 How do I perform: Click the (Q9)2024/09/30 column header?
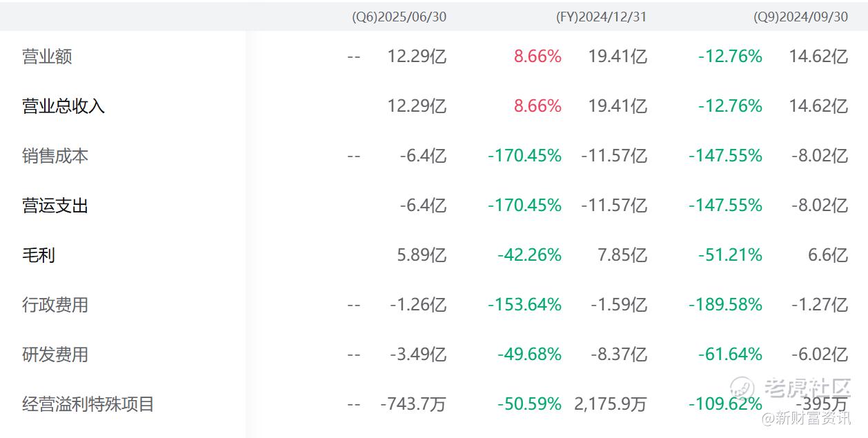click(800, 17)
